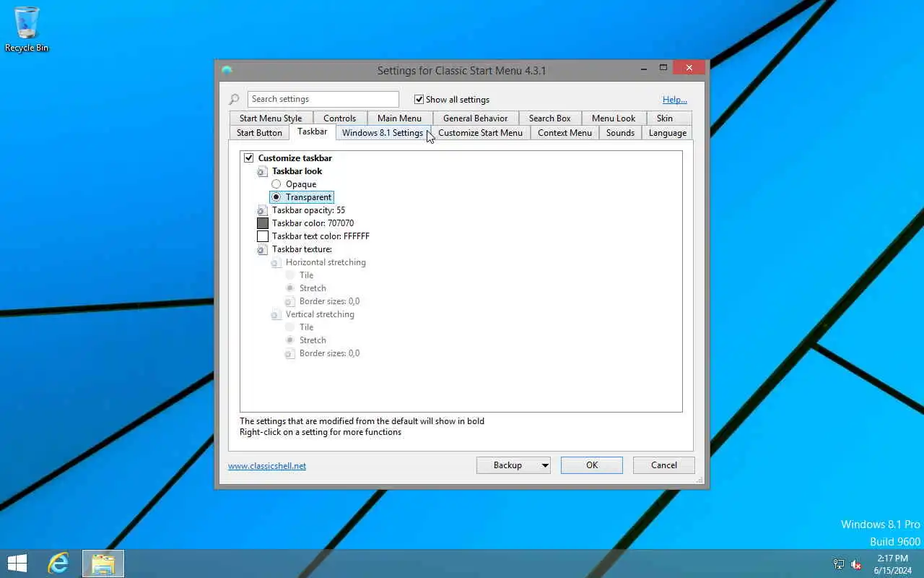Select the Taskbar texture: setting row
Image resolution: width=924 pixels, height=578 pixels.
tap(302, 249)
